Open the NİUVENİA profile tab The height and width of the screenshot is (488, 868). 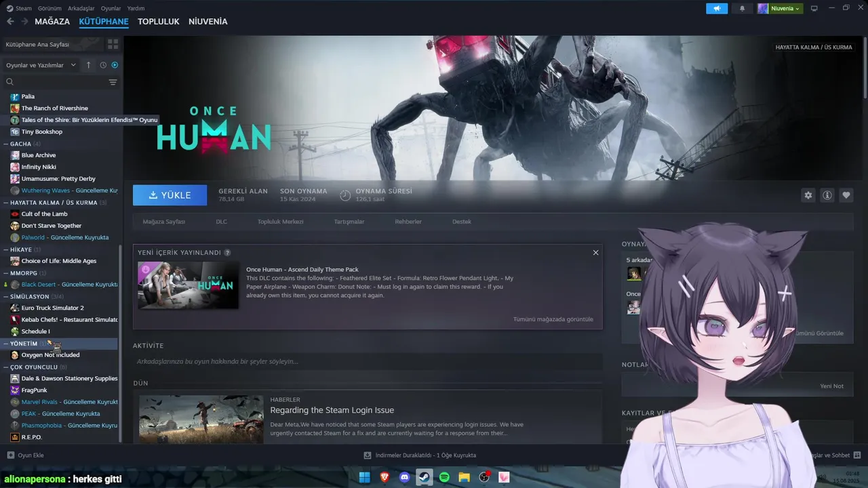point(208,22)
